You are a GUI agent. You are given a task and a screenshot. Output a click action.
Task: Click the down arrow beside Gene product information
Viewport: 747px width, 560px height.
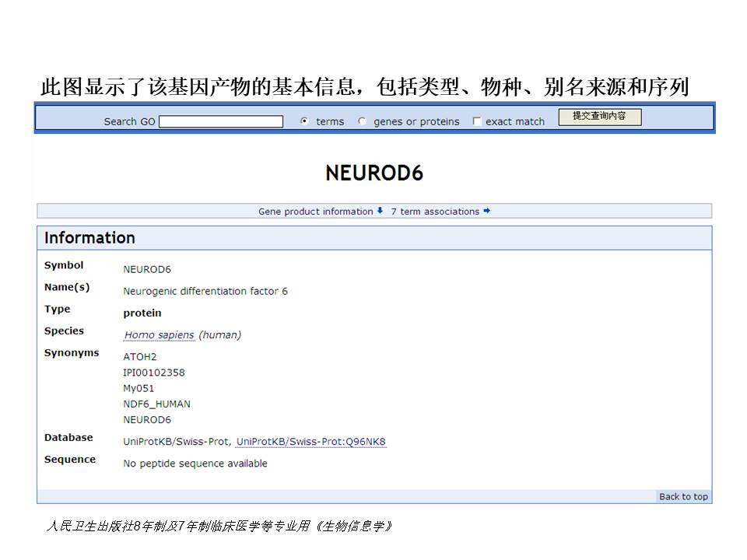[x=381, y=211]
